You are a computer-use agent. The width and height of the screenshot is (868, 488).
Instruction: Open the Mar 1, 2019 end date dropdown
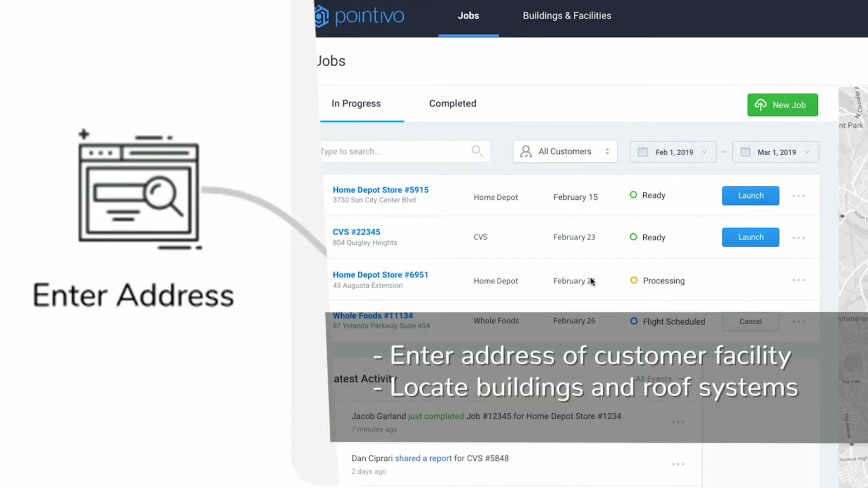click(775, 152)
